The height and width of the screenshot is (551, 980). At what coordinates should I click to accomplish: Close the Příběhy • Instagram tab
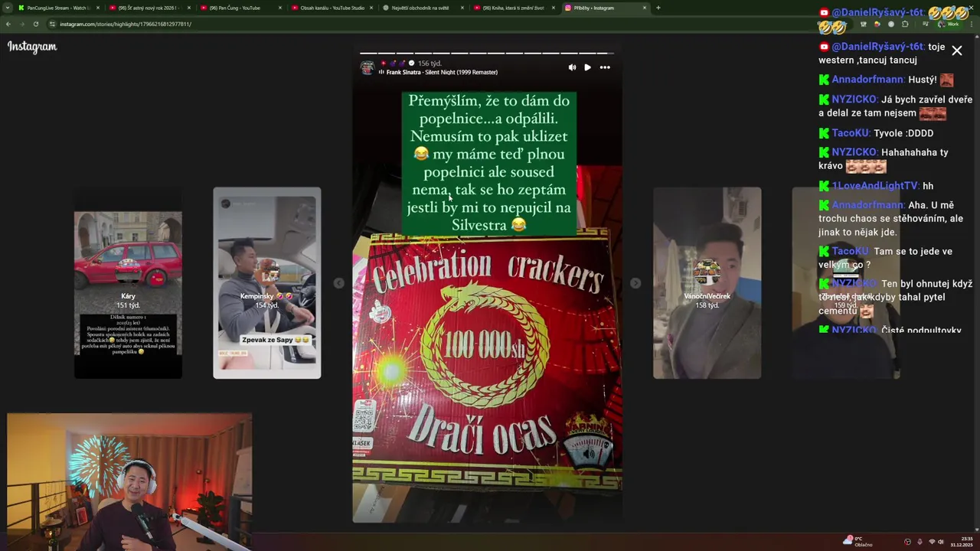pyautogui.click(x=645, y=8)
